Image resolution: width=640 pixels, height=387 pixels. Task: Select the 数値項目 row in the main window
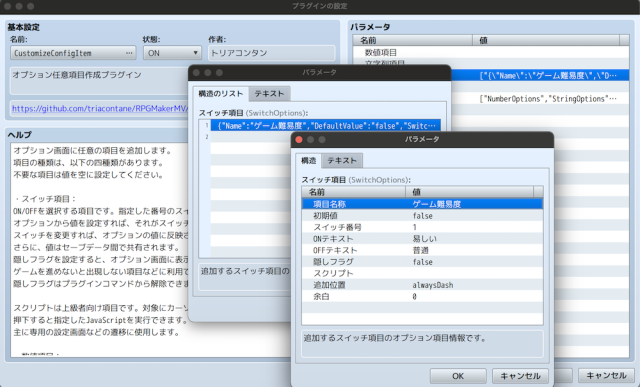(x=491, y=52)
